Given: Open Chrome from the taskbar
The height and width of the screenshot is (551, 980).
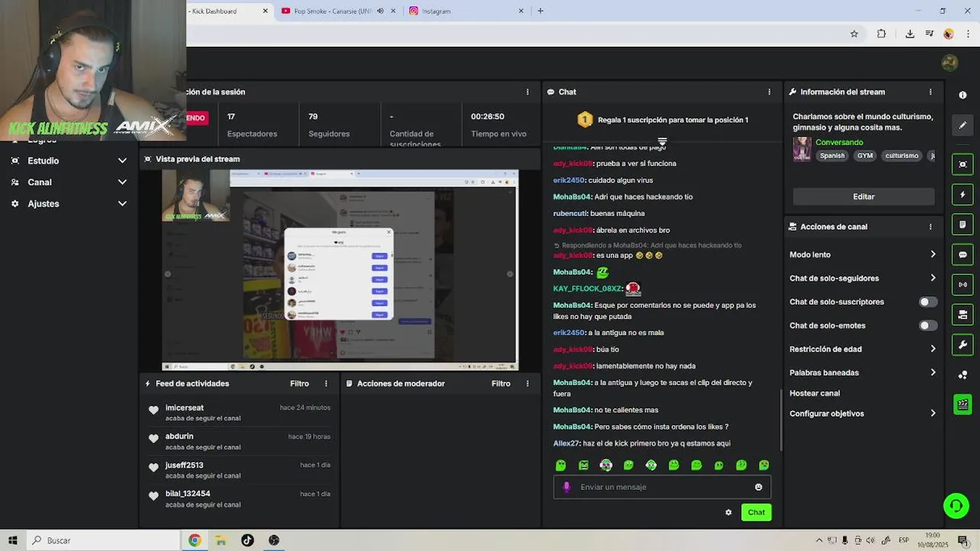Looking at the screenshot, I should click(194, 540).
